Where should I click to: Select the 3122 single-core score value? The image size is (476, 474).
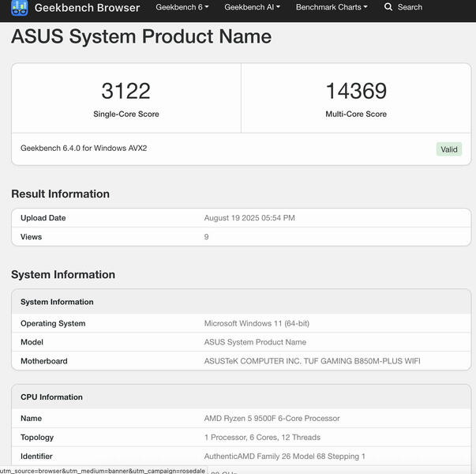(x=126, y=91)
